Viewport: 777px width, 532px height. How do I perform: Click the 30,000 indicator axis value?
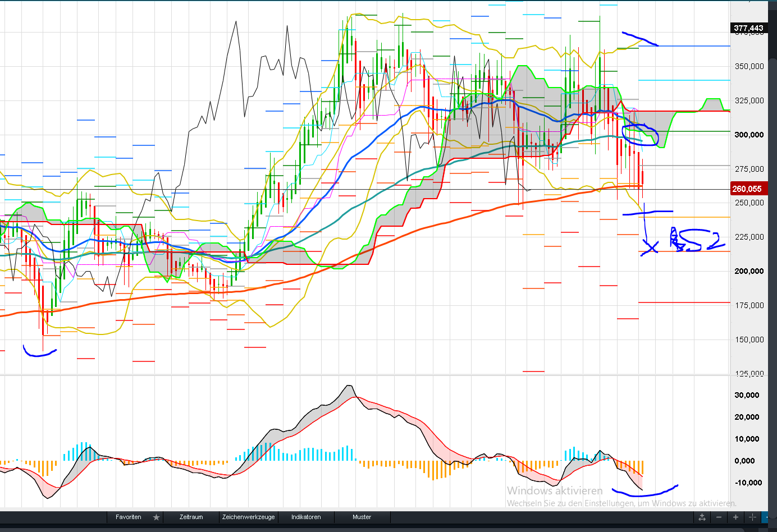tap(747, 395)
